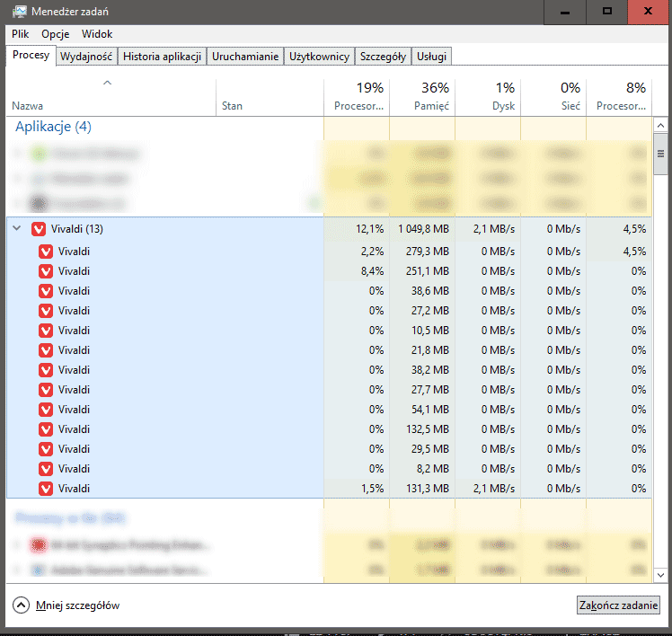Click the process list scrollbar thumb

tap(660, 154)
